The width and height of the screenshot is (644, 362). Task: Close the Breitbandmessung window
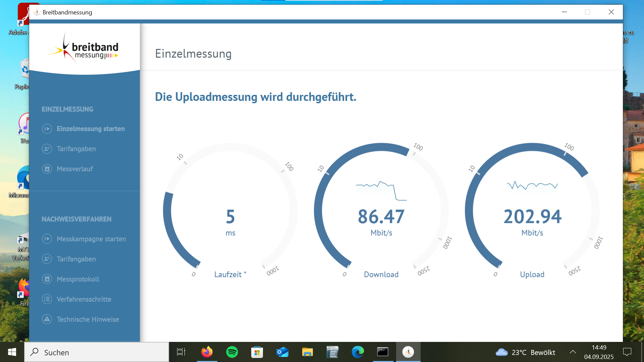click(x=611, y=12)
